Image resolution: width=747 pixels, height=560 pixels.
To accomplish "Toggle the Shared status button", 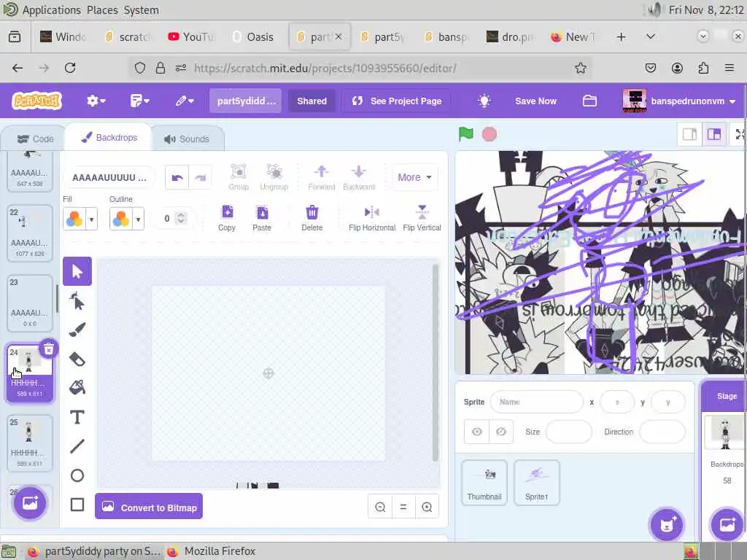I will tap(311, 101).
